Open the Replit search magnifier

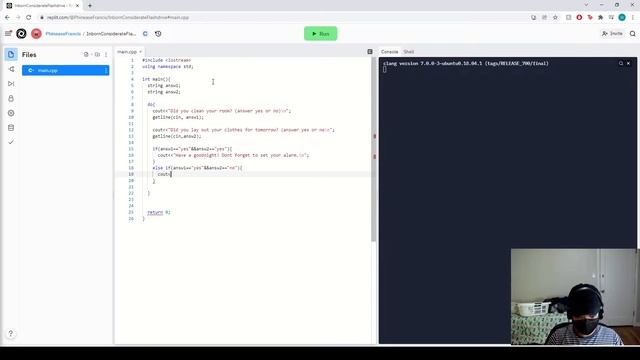[632, 33]
